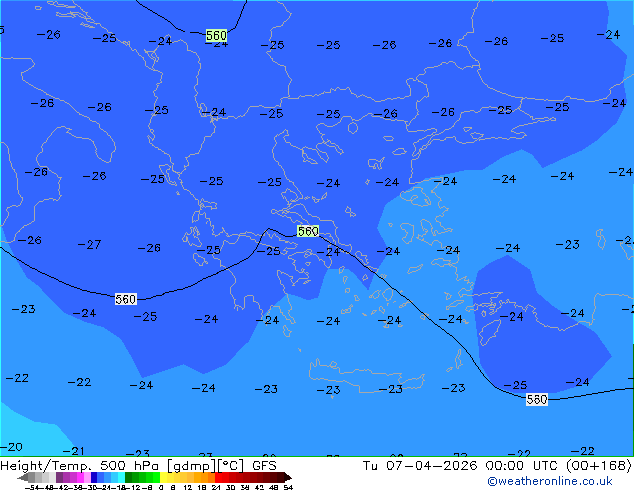Pick the yellow legend swatch

(x=163, y=477)
